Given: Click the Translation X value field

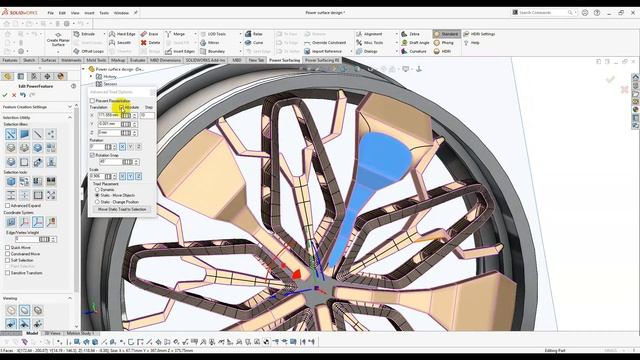Looking at the screenshot, I should 109,116.
